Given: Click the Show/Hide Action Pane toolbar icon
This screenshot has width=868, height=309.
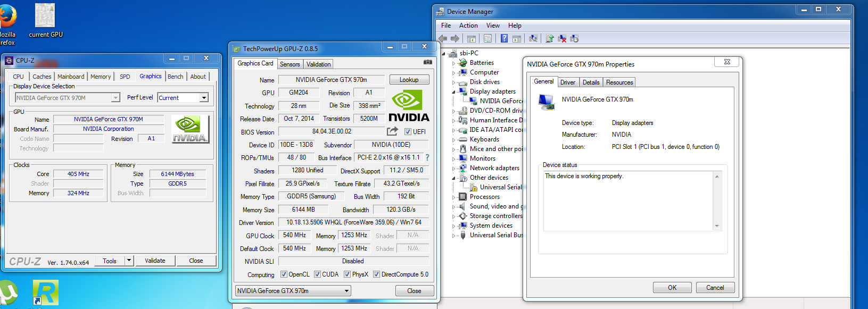Looking at the screenshot, I should coord(517,38).
